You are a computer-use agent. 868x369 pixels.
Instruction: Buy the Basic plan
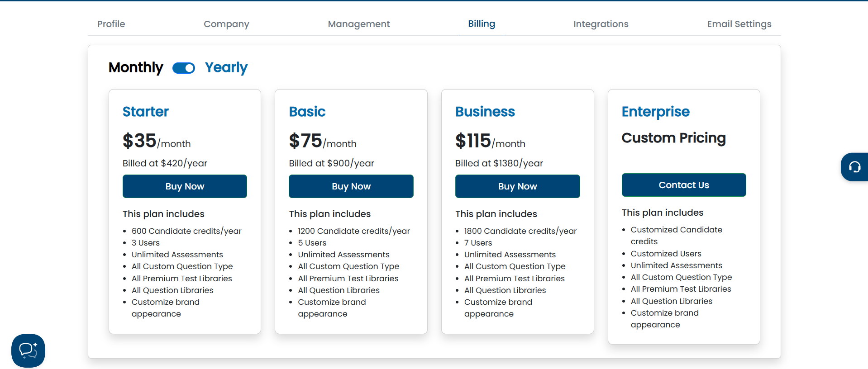pyautogui.click(x=351, y=186)
